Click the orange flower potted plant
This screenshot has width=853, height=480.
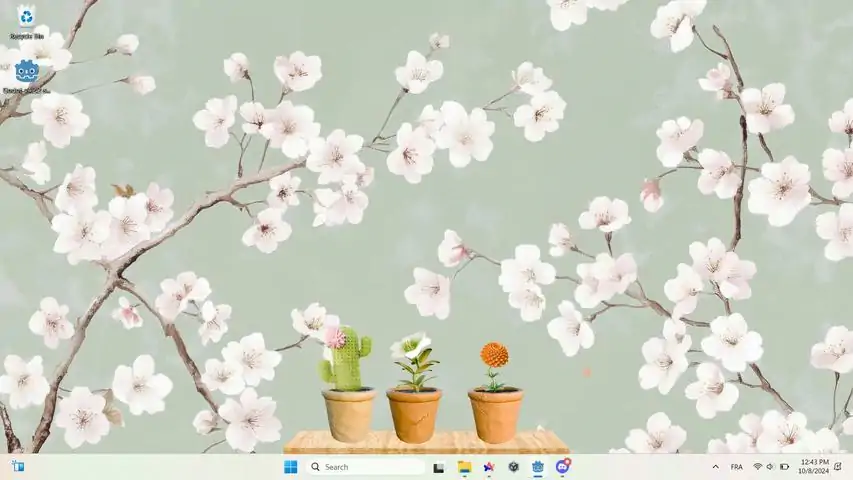[x=495, y=392]
